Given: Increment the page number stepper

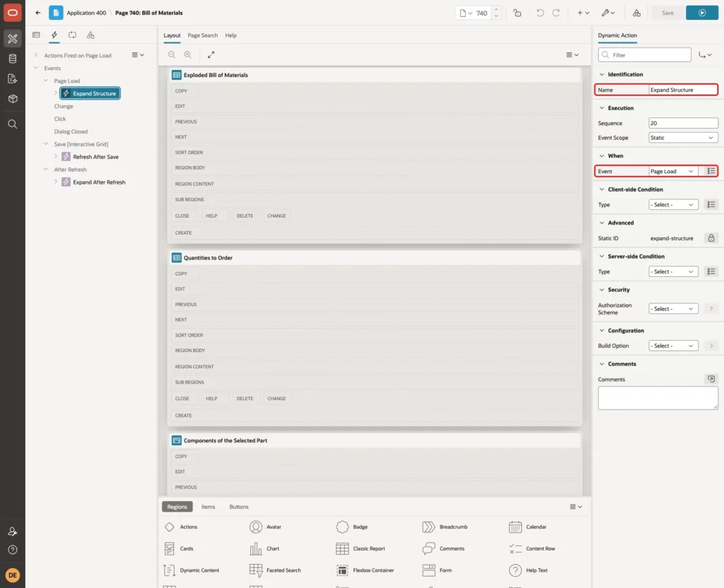Looking at the screenshot, I should click(x=496, y=10).
